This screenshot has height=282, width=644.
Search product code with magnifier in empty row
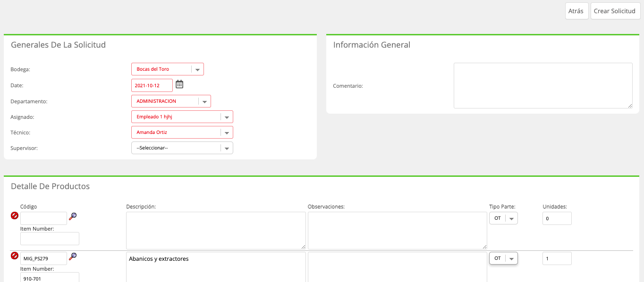73,216
